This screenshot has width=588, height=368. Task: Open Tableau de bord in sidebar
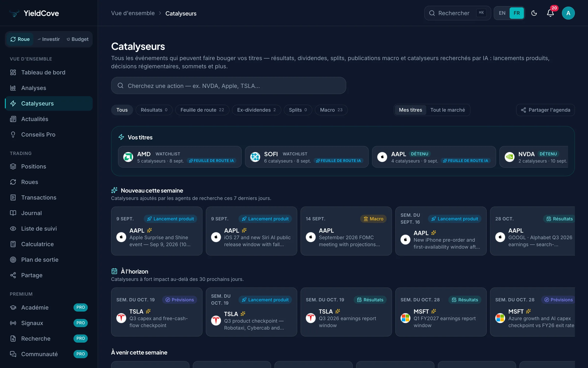[x=49, y=72]
